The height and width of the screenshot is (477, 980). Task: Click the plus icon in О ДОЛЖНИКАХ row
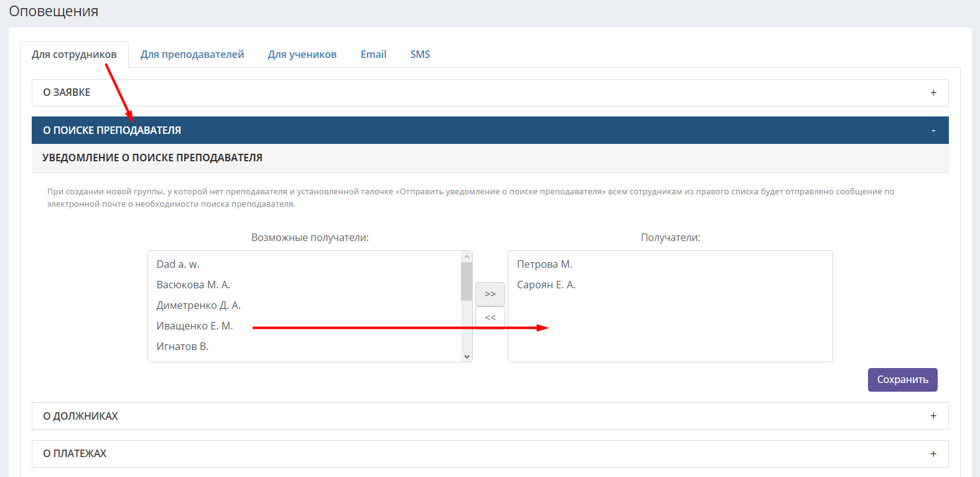point(933,416)
